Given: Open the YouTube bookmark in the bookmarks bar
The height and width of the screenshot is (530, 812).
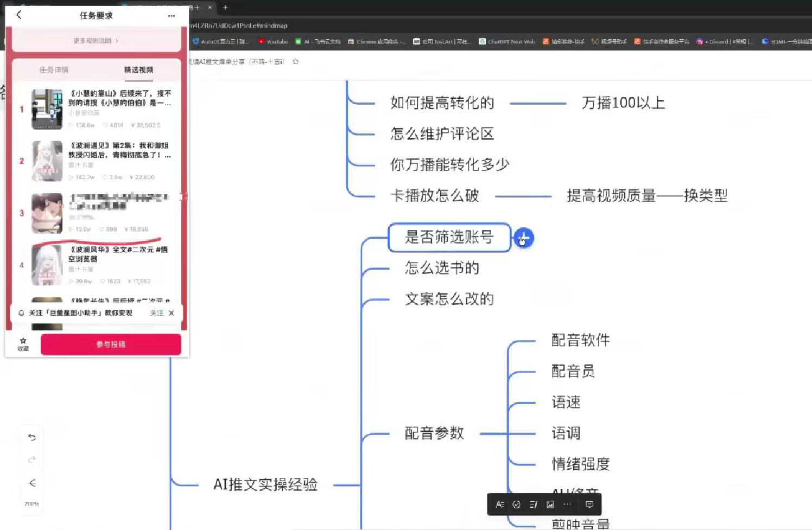Looking at the screenshot, I should (273, 41).
